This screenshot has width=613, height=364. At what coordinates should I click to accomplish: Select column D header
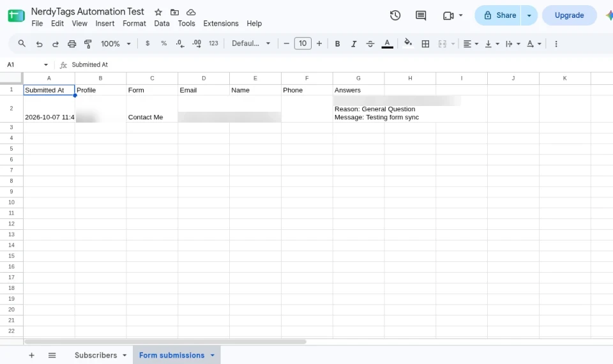(204, 78)
